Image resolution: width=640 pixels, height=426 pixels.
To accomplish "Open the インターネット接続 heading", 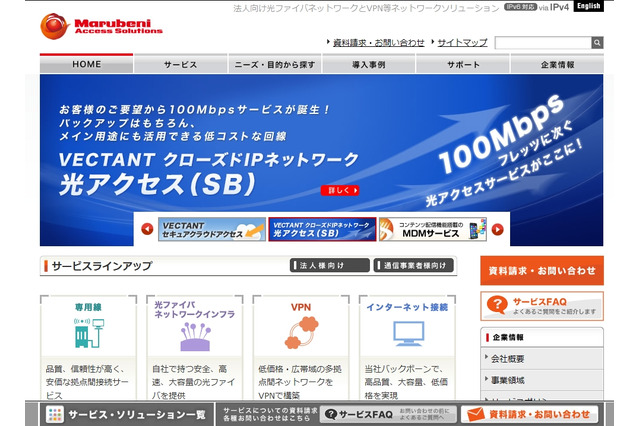I will click(407, 307).
